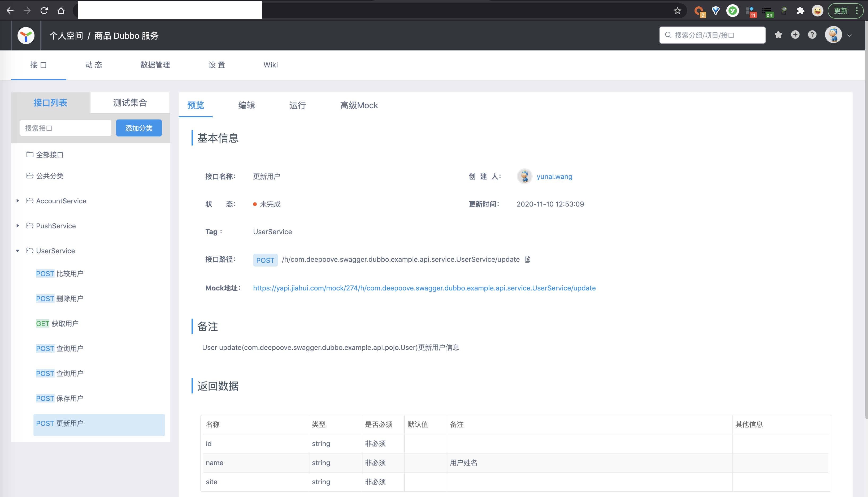Click the folder icon next to 公共分类

[29, 176]
